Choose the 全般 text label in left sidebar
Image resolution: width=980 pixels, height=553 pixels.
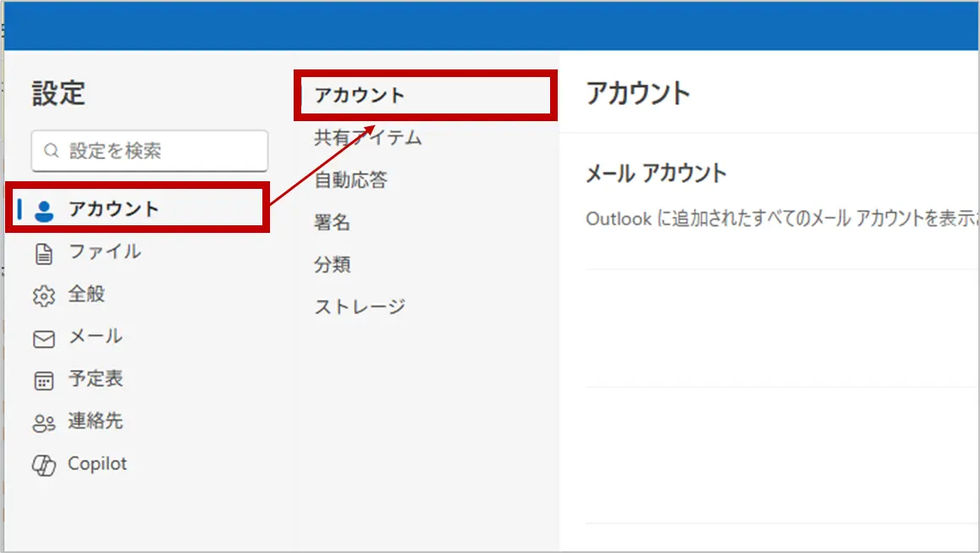(x=86, y=294)
